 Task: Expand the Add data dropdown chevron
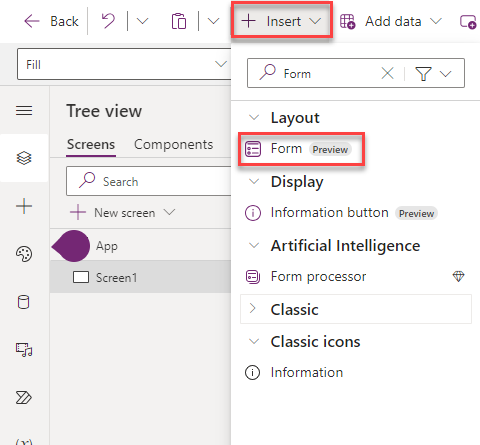tap(436, 21)
